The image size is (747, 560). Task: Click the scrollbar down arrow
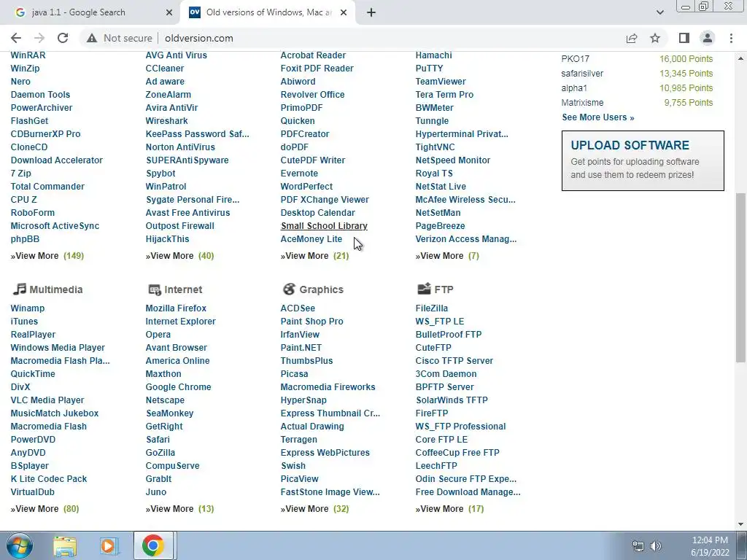tap(740, 525)
